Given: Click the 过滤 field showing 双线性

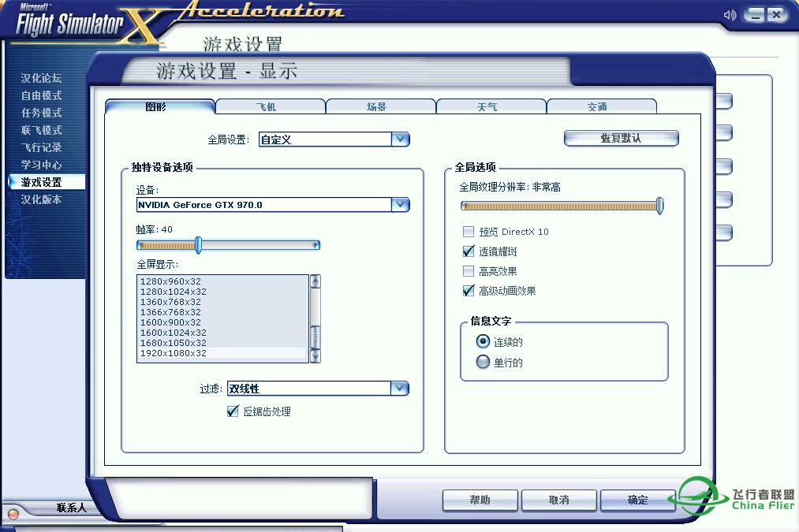Looking at the screenshot, I should [309, 389].
